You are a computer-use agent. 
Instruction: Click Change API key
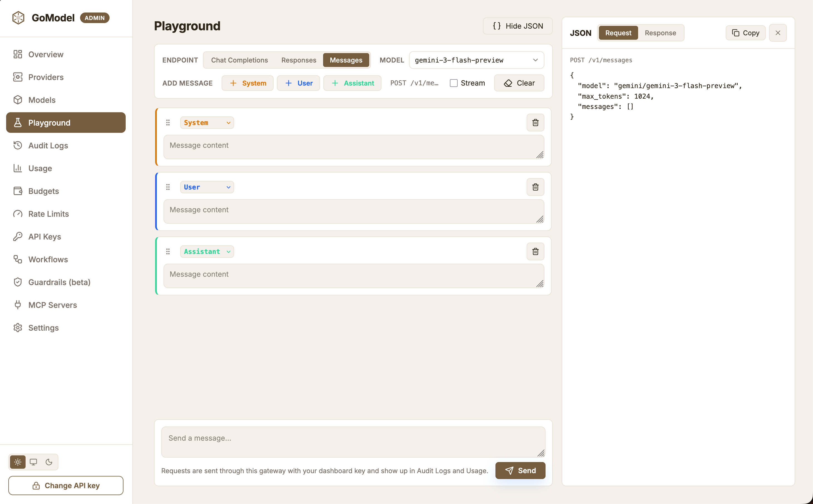66,485
